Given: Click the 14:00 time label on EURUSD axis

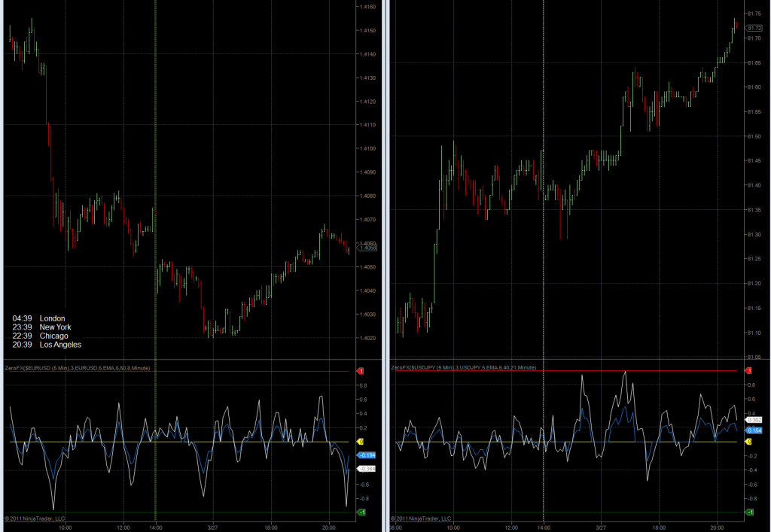Looking at the screenshot, I should pos(155,527).
